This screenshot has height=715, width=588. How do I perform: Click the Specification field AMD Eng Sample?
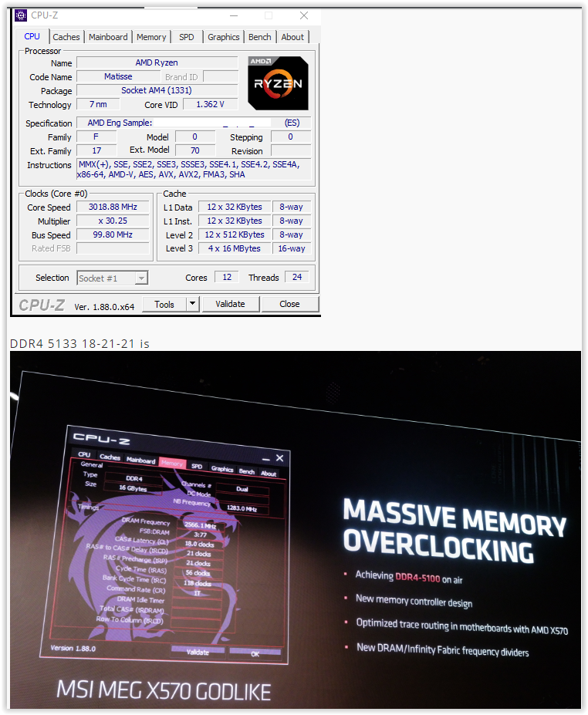(194, 123)
